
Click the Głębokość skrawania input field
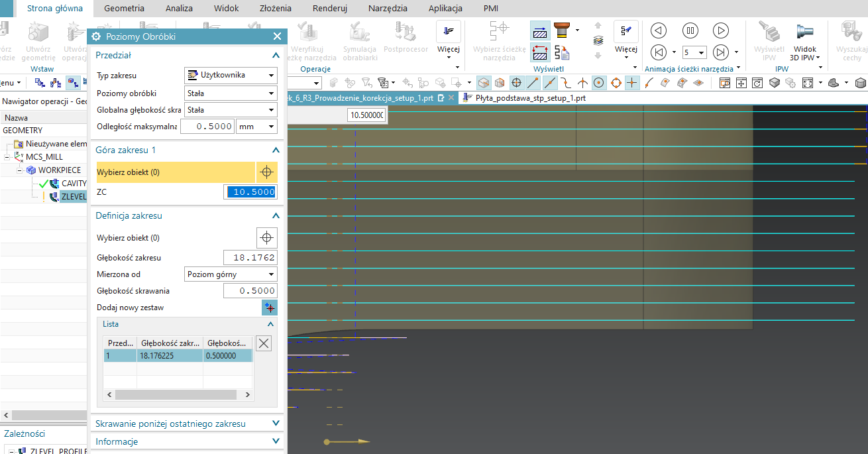[x=250, y=291]
